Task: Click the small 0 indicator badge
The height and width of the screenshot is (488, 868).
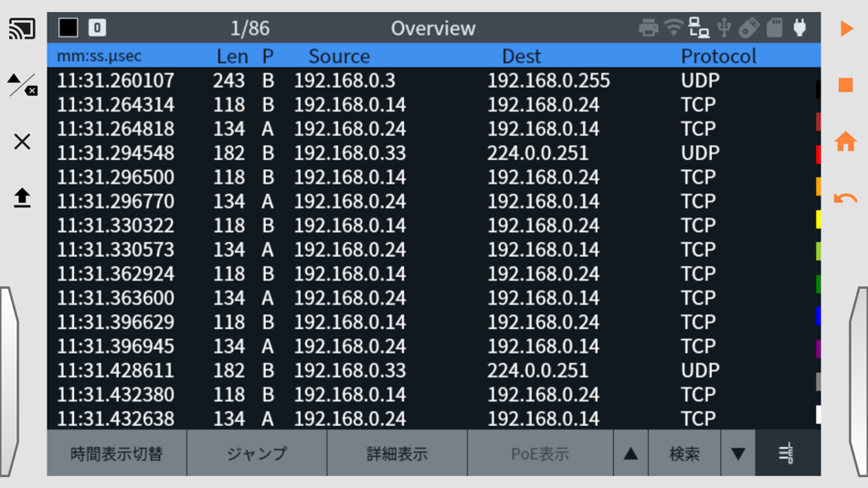Action: tap(97, 27)
